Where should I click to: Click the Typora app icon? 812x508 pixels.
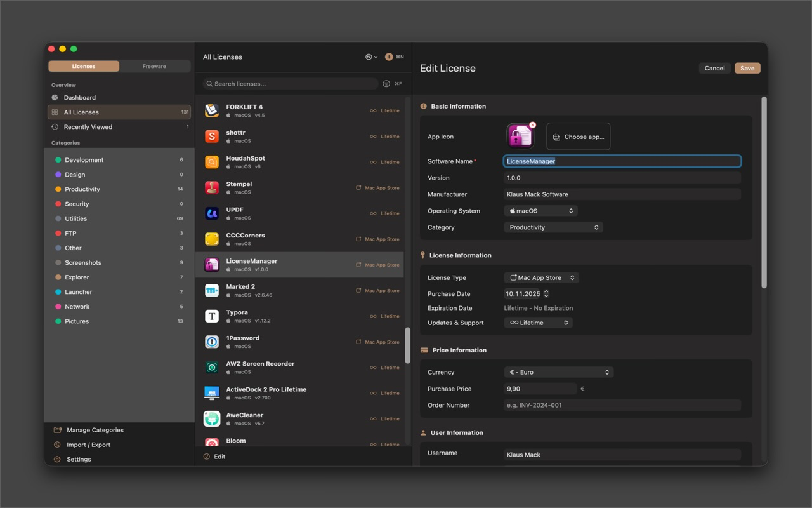coord(212,316)
